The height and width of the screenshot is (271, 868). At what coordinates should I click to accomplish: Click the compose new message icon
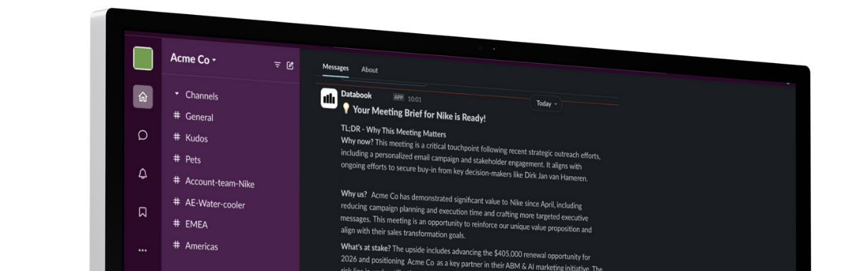[290, 66]
